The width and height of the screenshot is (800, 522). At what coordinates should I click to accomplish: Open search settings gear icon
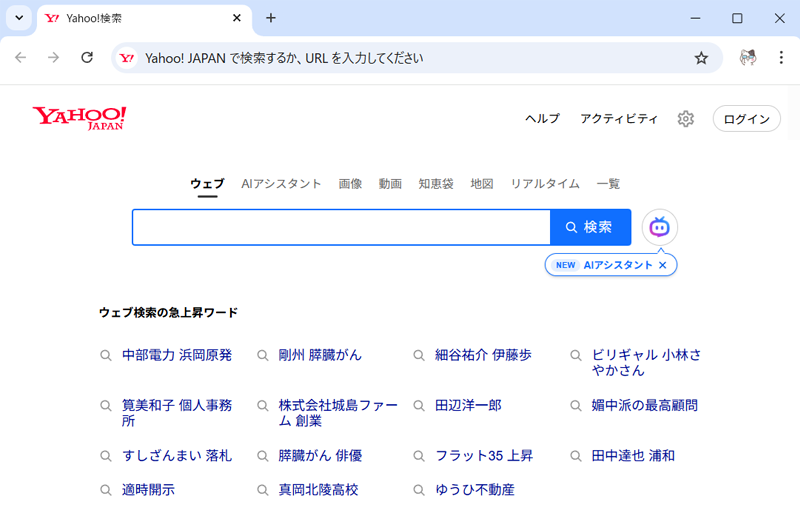pos(686,118)
